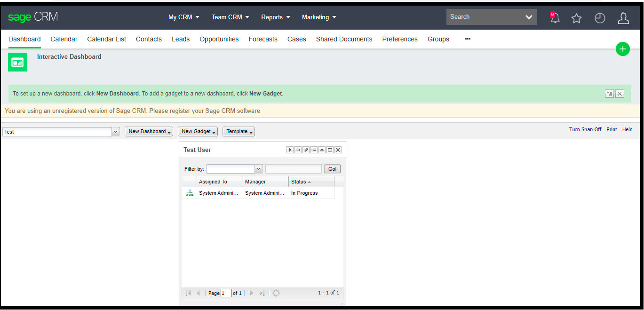Viewport: 644px width, 310px height.
Task: Open the notifications bell icon
Action: click(555, 18)
